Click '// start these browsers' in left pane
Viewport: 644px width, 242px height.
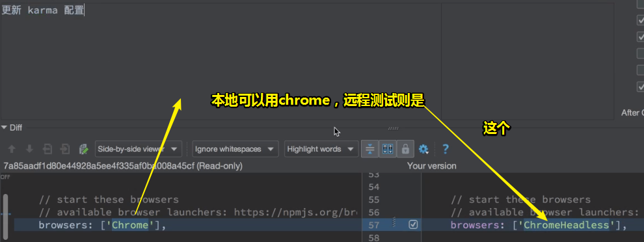pos(109,200)
